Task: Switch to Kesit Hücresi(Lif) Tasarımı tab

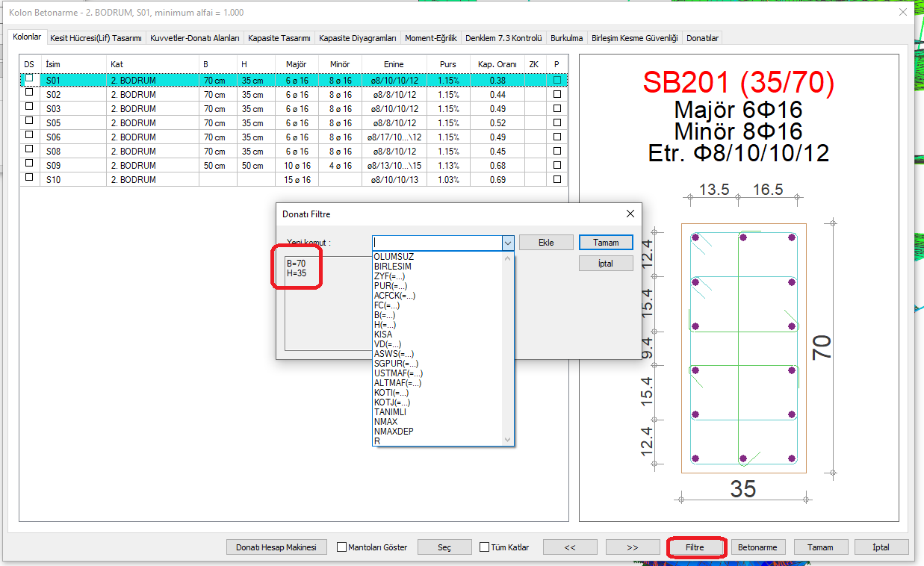Action: pos(96,38)
